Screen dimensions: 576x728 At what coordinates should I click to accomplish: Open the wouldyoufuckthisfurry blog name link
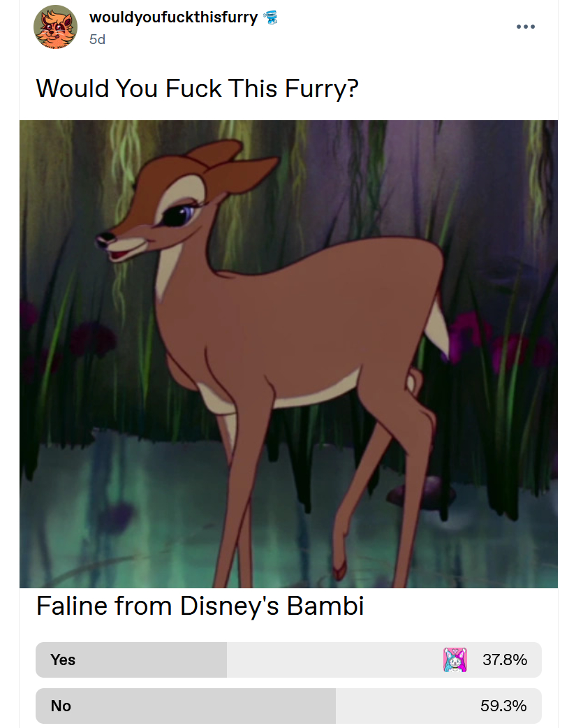(173, 17)
